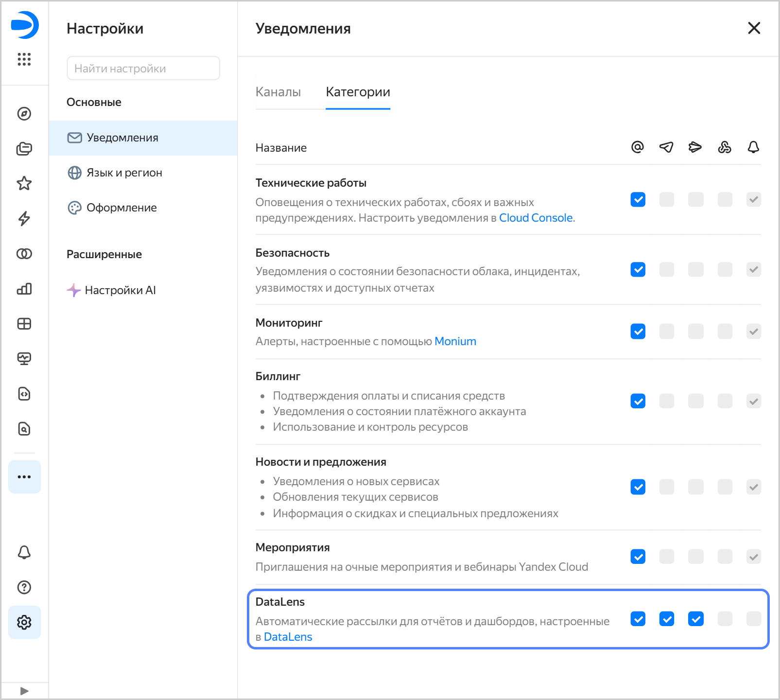The image size is (780, 700).
Task: Uncheck DataLens third channel checkbox
Action: tap(696, 619)
